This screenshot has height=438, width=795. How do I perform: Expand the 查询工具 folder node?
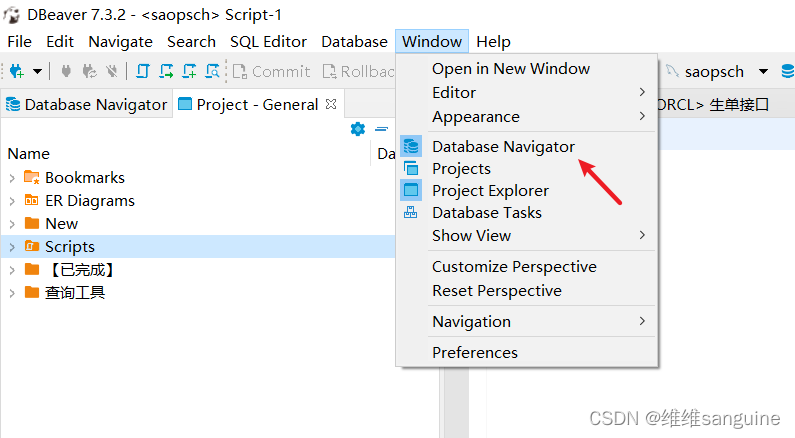12,293
